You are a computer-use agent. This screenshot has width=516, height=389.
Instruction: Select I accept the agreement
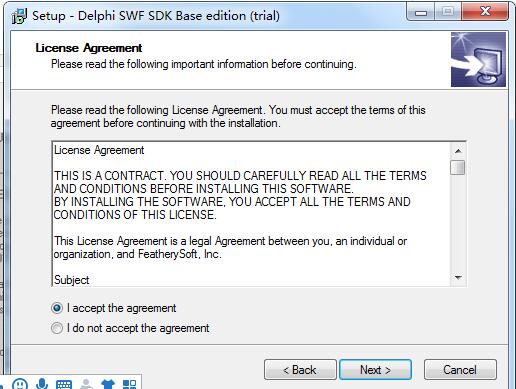tap(113, 308)
